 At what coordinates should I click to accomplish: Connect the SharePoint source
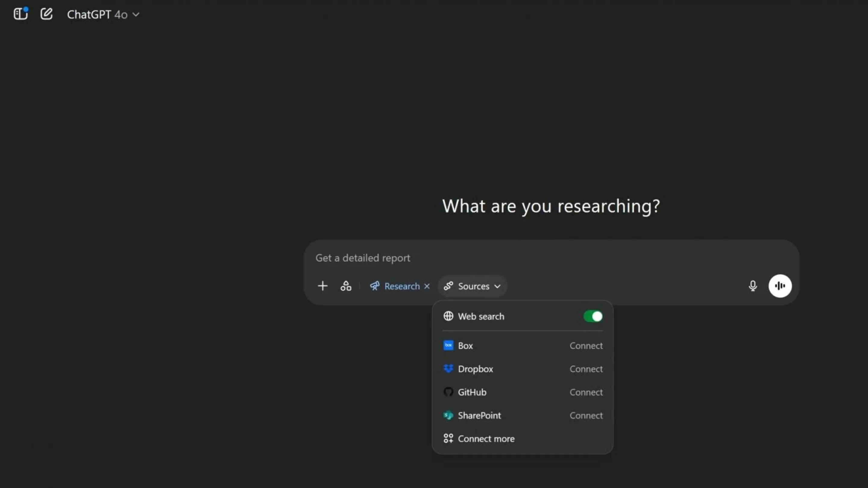[x=586, y=415]
